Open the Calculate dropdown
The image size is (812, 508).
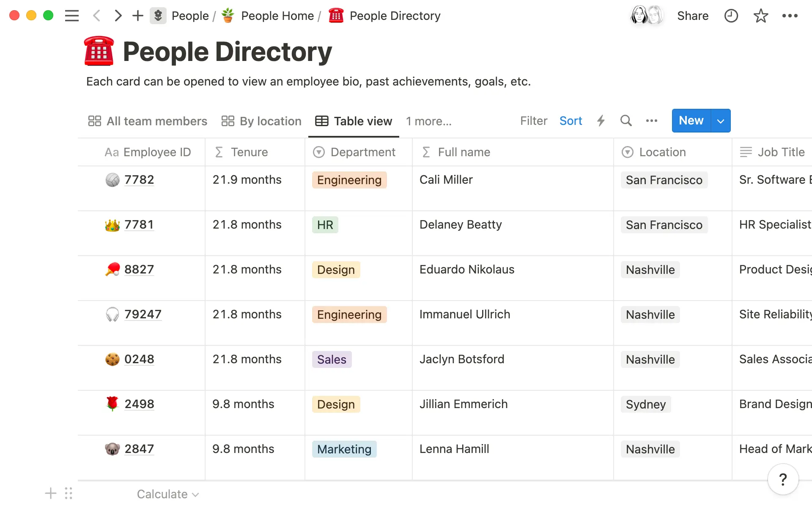click(167, 494)
